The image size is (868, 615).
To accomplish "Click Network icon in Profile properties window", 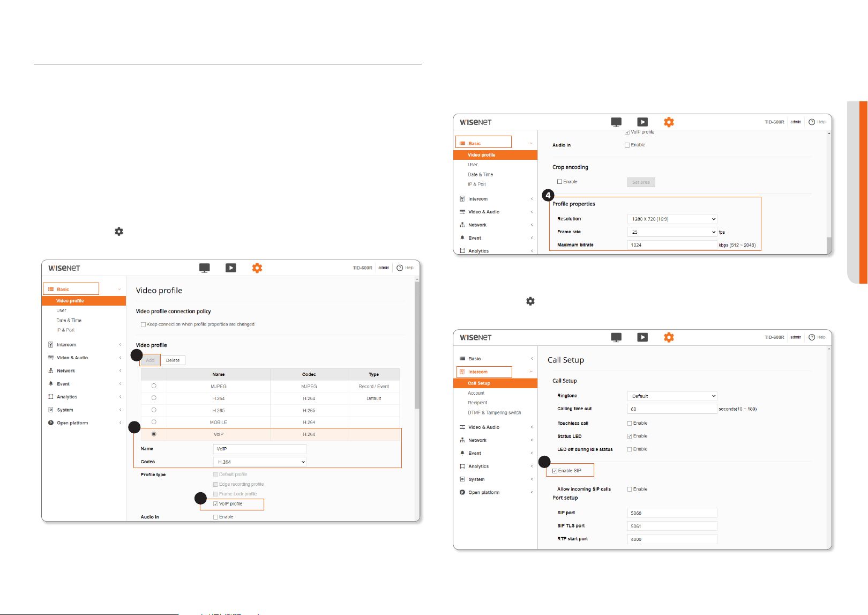I will [x=462, y=225].
